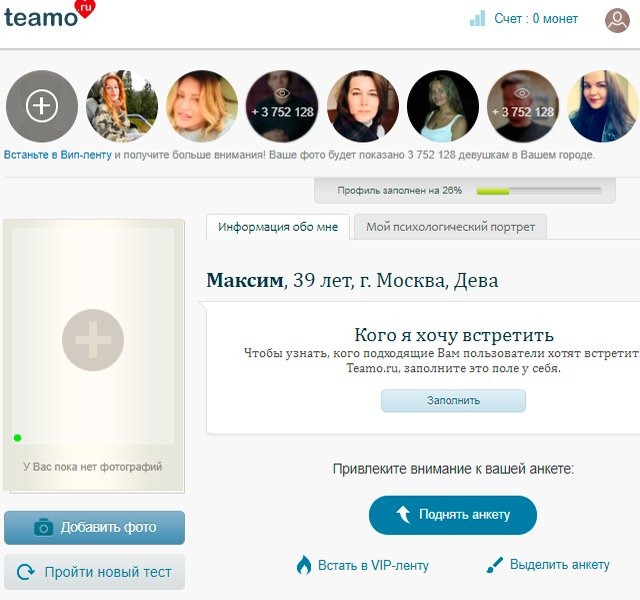Reveal the first hidden +3 752 128 eye thumbnail
Viewport: 640px width, 600px height.
click(x=282, y=106)
